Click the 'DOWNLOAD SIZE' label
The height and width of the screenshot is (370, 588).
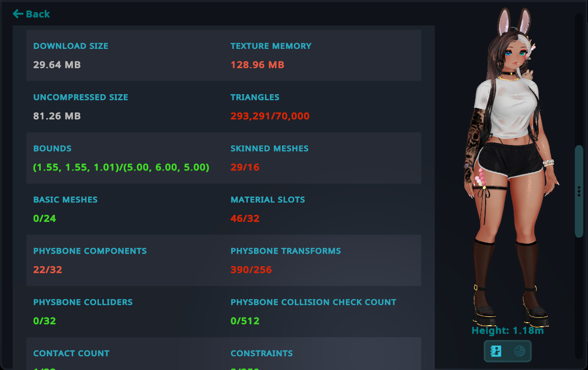tap(71, 46)
